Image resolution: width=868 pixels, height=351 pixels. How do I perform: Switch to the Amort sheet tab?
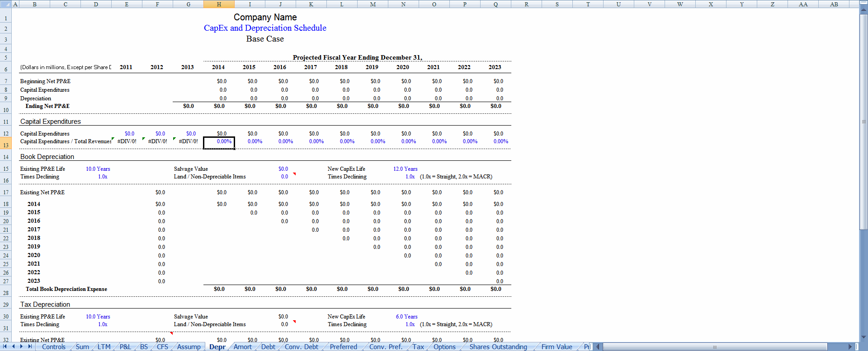click(x=243, y=347)
